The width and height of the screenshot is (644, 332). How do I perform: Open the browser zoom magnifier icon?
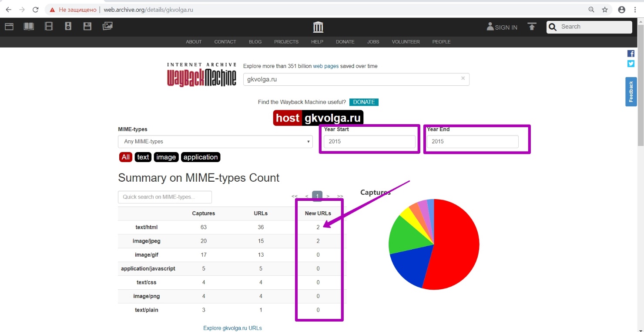point(591,10)
